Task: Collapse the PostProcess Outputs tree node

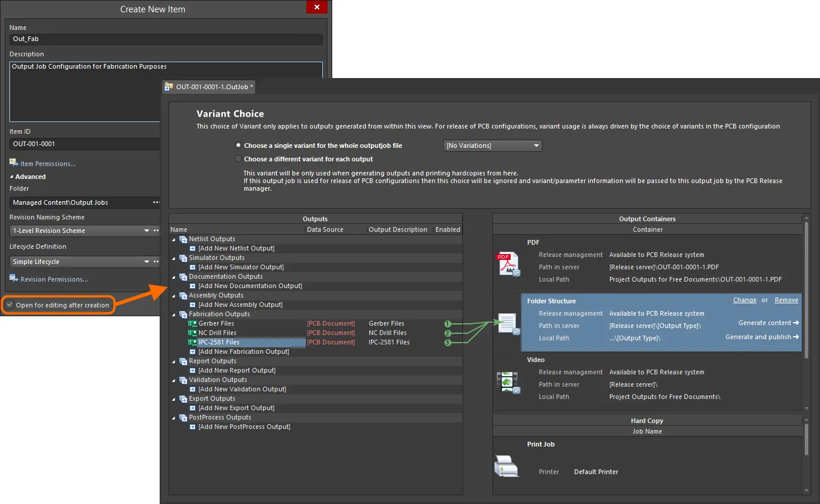Action: point(174,418)
